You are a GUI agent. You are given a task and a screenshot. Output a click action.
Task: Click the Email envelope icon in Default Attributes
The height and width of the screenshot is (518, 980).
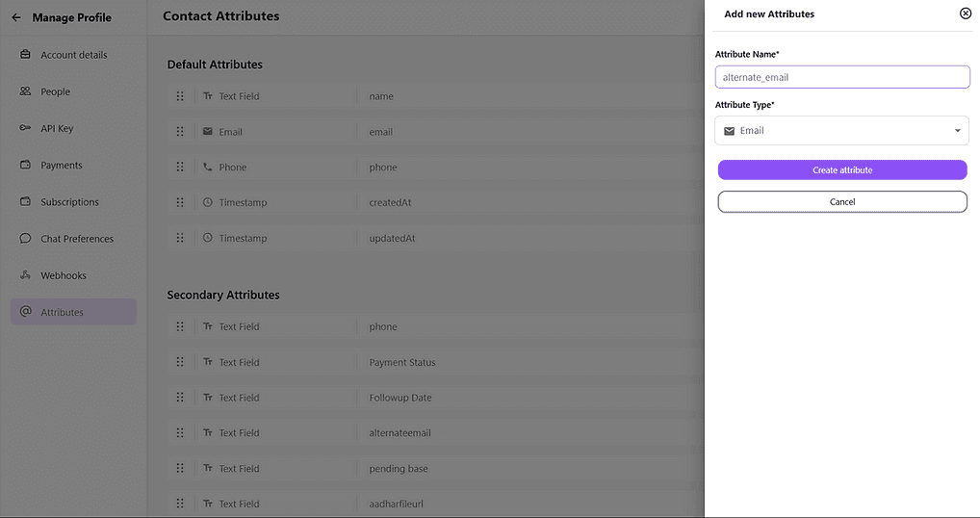pos(208,132)
